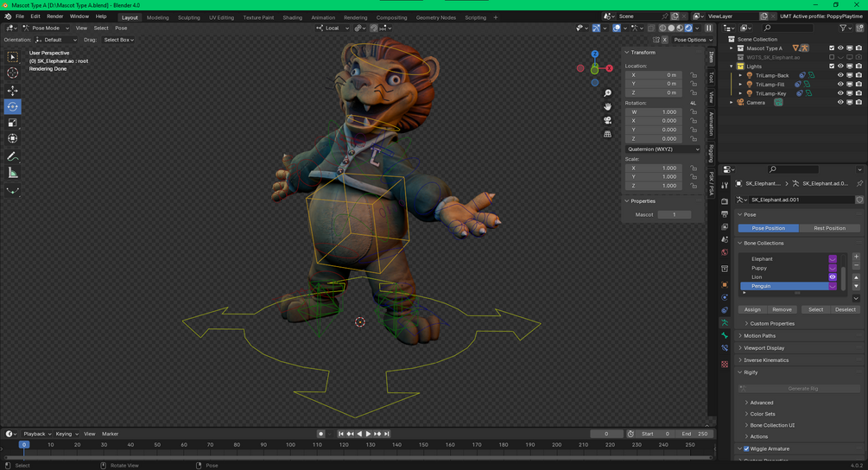The width and height of the screenshot is (868, 470).
Task: Expand the Viewport Display panel
Action: [x=800, y=347]
